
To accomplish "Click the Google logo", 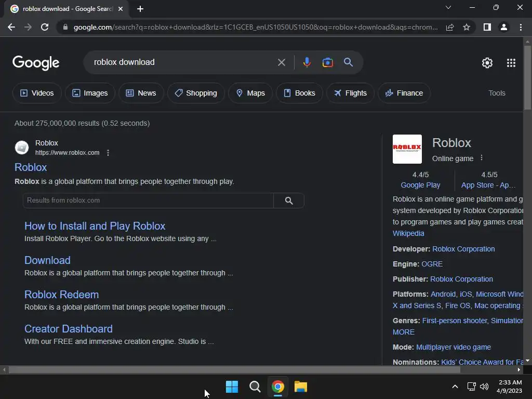I will point(36,63).
